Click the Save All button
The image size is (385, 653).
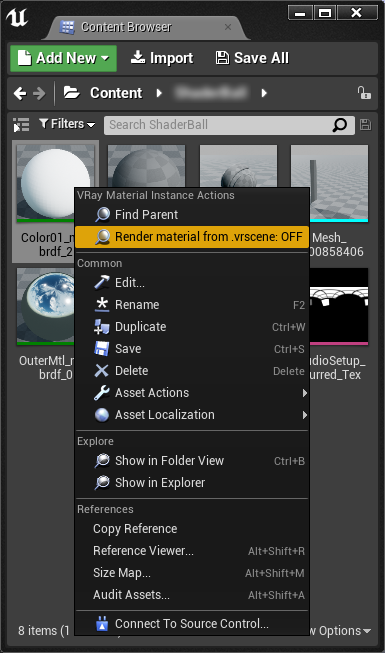(252, 58)
